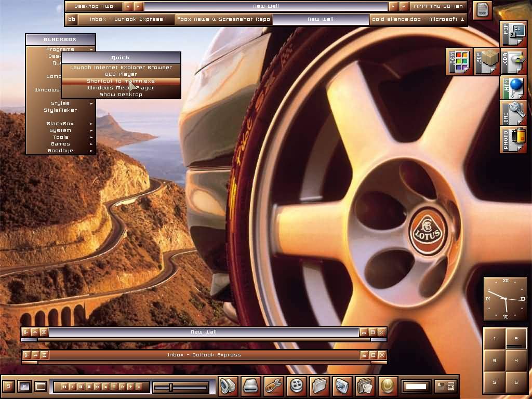Screen dimensions: 532x399
Task: Switch to workspace 5 in the pager
Action: (x=495, y=382)
